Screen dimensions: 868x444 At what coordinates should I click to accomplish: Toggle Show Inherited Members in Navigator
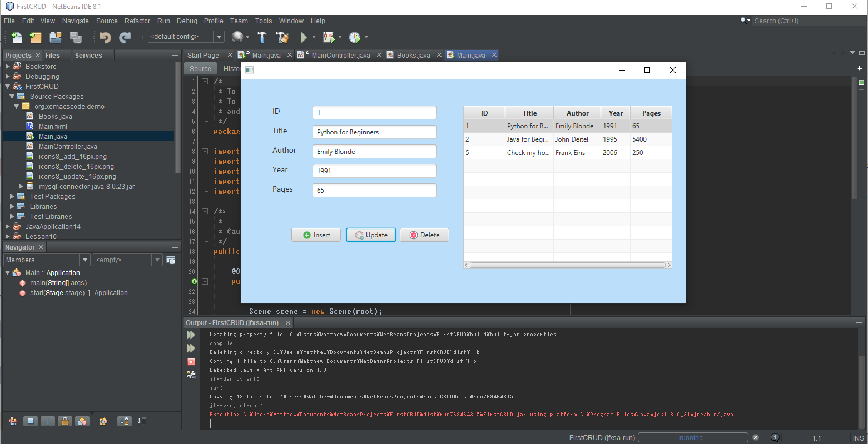pos(13,421)
